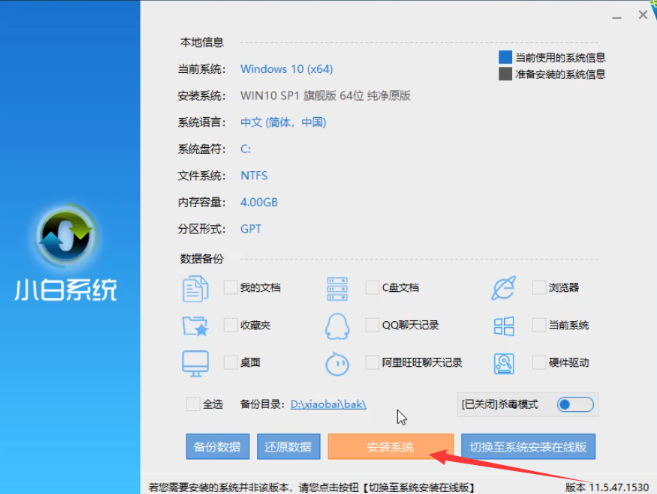Enable the QQ聊天记录 checkbox

click(373, 325)
